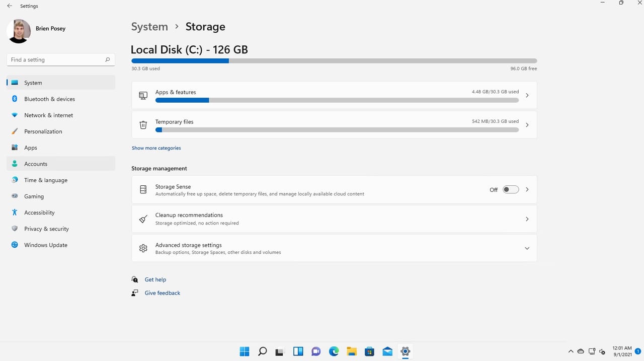This screenshot has height=361, width=644.
Task: Click the Find a setting search box
Action: pyautogui.click(x=60, y=59)
